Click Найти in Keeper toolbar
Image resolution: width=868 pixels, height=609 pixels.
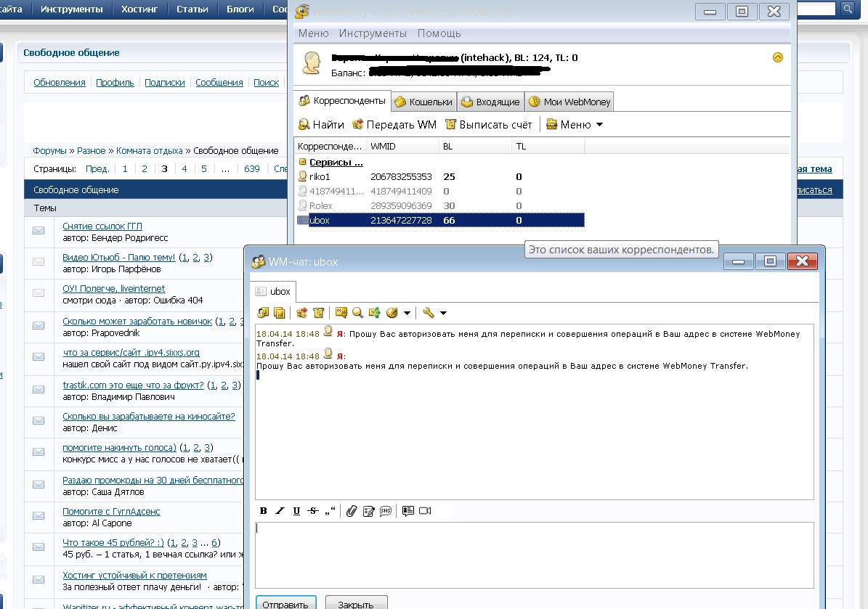pyautogui.click(x=322, y=124)
